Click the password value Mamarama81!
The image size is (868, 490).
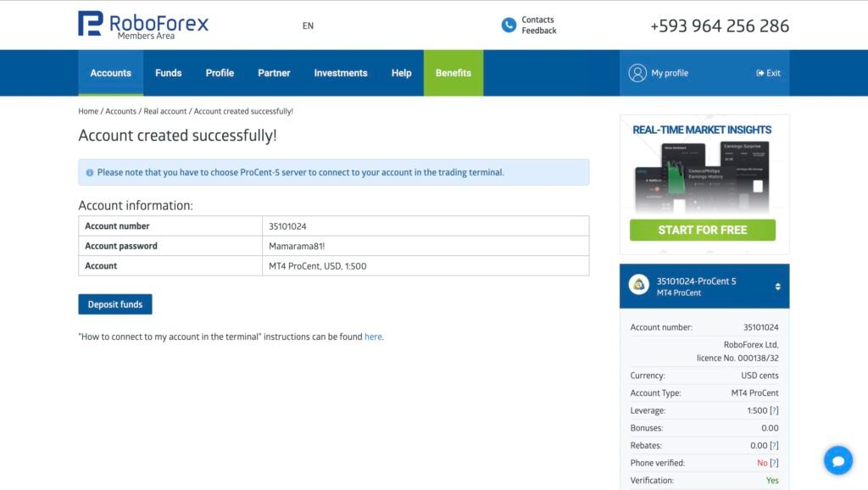click(297, 246)
